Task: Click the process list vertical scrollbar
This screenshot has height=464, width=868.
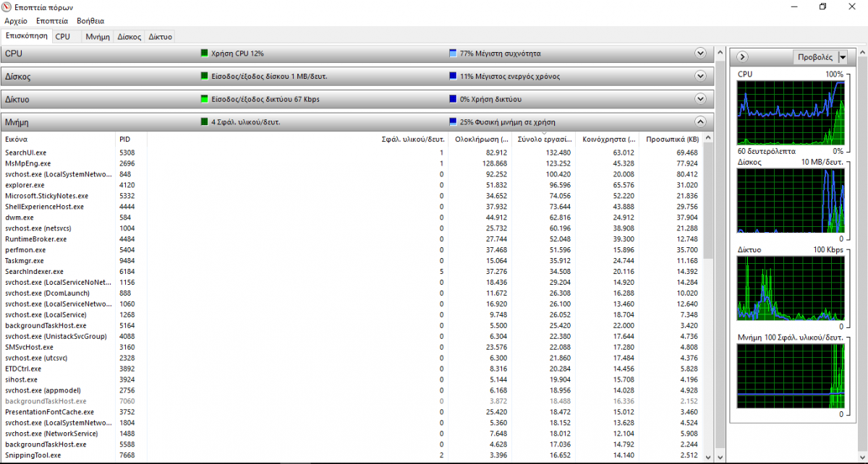Action: point(709,296)
